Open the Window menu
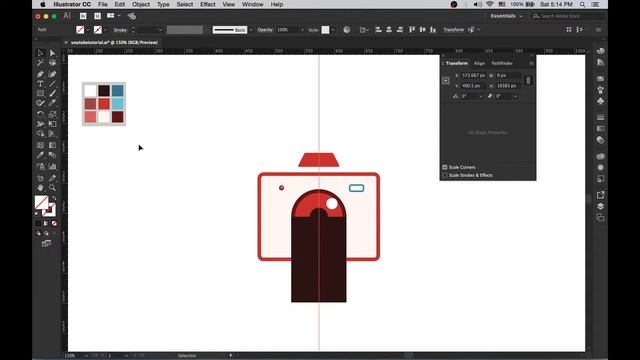 coord(253,4)
